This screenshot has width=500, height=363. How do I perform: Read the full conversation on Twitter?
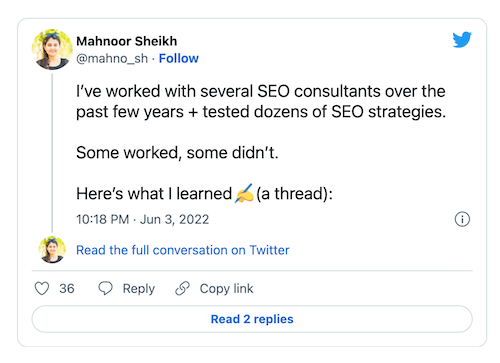(183, 250)
